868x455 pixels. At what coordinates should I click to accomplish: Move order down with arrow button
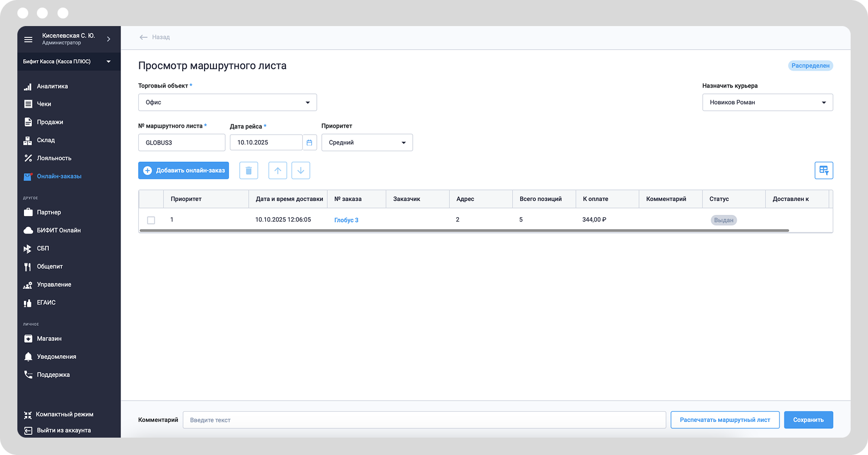pyautogui.click(x=301, y=170)
